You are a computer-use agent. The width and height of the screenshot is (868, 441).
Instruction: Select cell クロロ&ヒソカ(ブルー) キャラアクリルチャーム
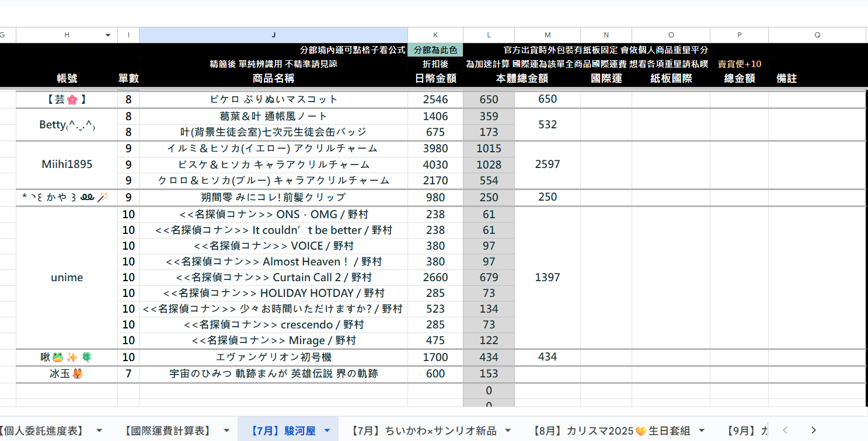(x=273, y=180)
